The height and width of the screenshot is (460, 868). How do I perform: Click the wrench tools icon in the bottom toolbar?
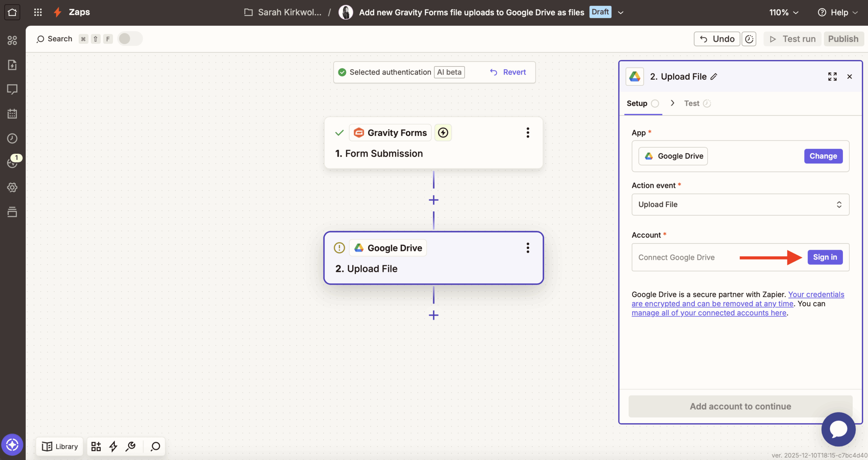pyautogui.click(x=131, y=446)
